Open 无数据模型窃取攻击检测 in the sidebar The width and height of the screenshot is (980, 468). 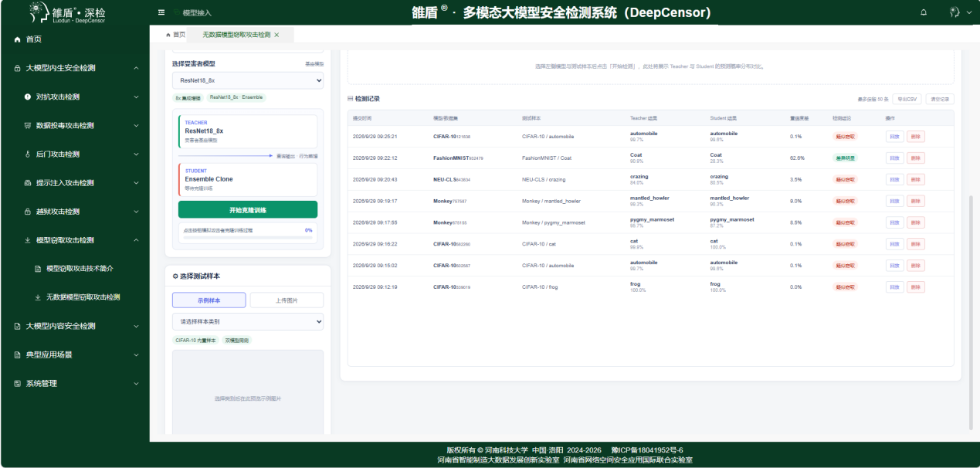83,297
